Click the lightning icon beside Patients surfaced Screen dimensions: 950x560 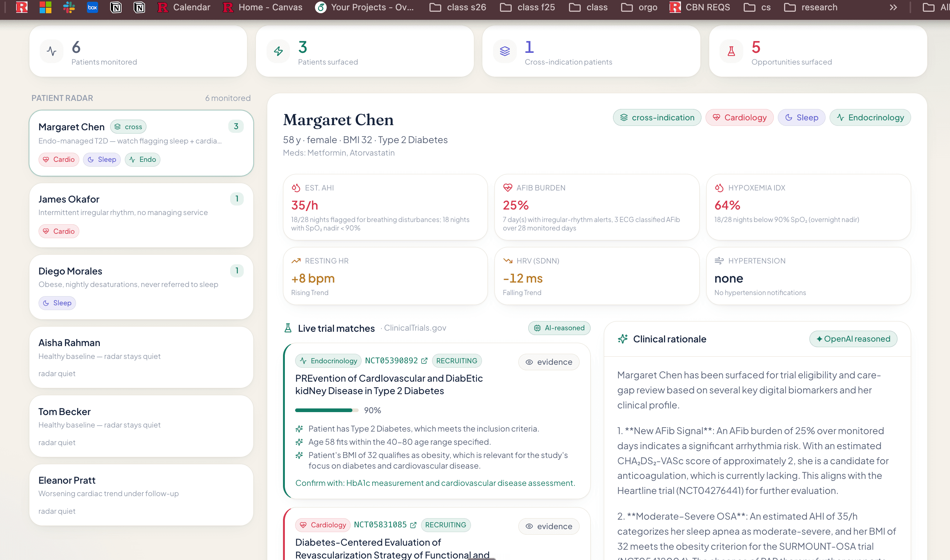pyautogui.click(x=279, y=51)
